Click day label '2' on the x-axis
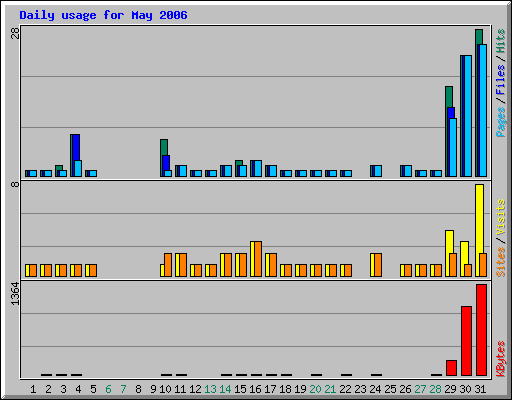Image resolution: width=512 pixels, height=400 pixels. pos(48,389)
